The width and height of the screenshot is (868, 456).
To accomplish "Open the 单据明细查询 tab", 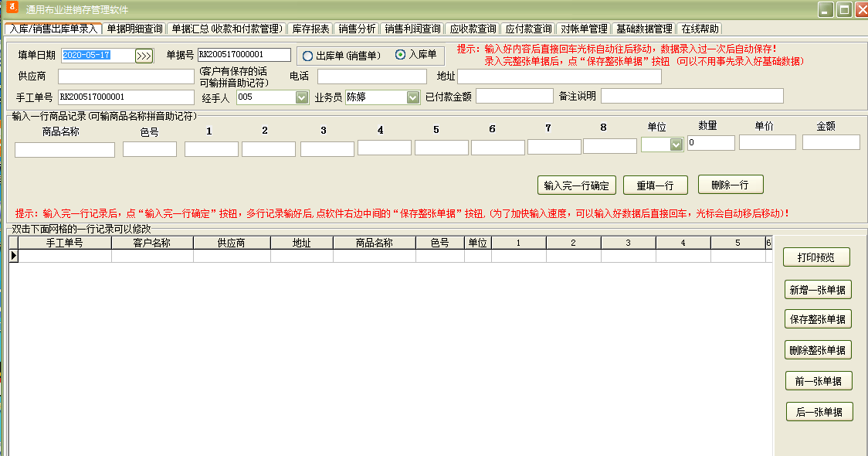I will click(x=134, y=29).
